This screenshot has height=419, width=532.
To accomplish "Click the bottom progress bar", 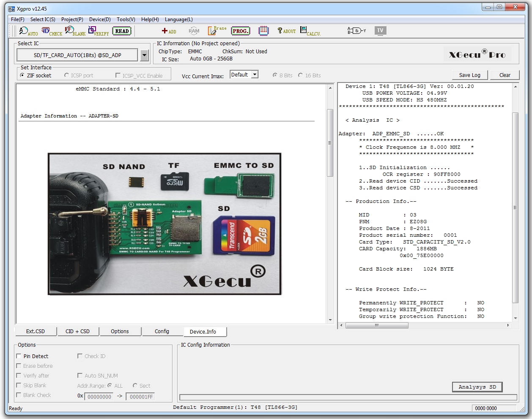I will (x=348, y=397).
